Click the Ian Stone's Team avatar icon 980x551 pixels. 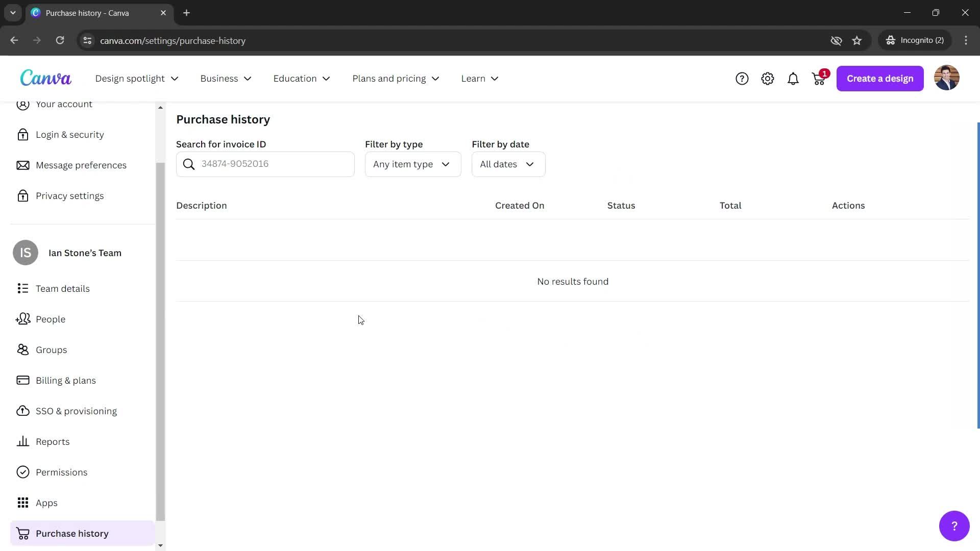click(x=26, y=253)
